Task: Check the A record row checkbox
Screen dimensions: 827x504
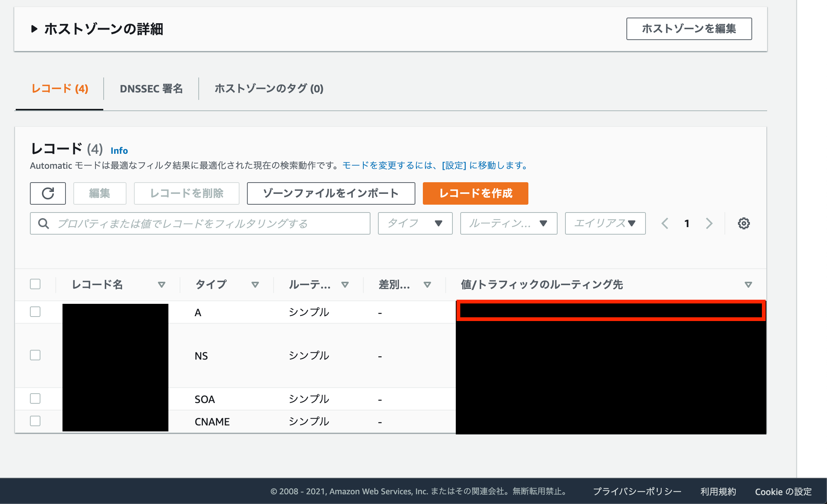Action: (x=35, y=312)
